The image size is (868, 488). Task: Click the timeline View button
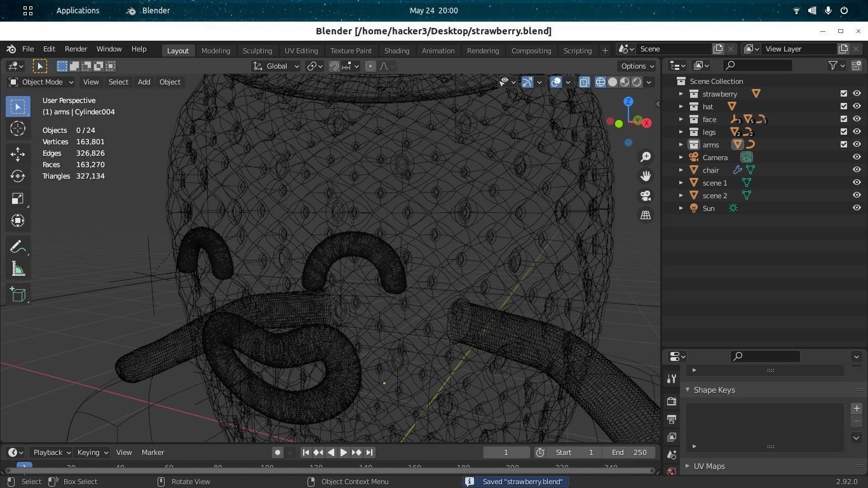click(x=124, y=452)
